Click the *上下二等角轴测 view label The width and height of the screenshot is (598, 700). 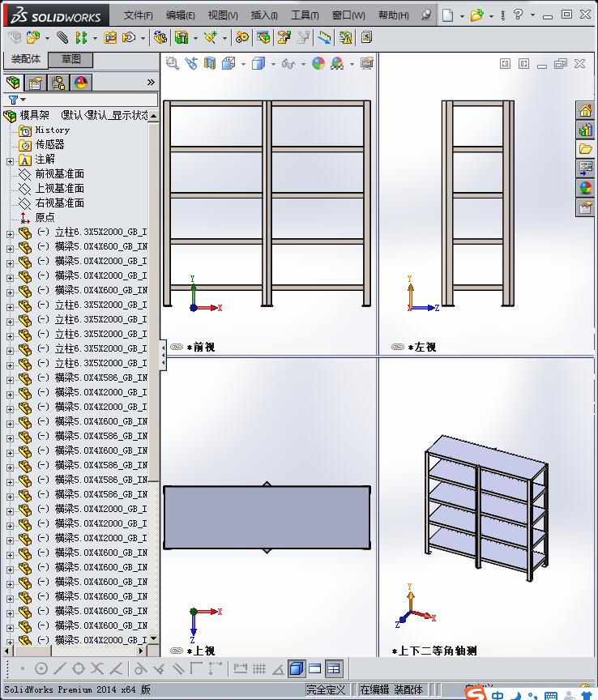click(x=434, y=651)
